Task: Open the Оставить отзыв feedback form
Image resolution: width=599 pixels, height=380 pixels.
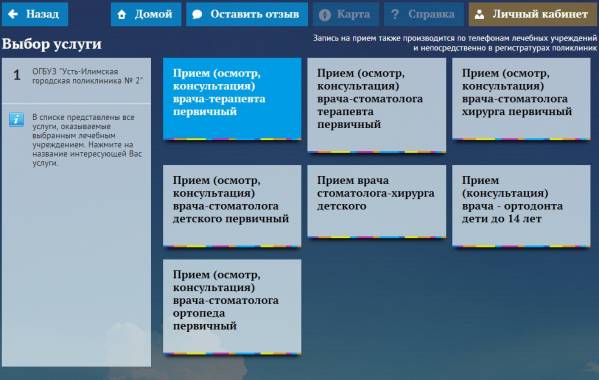Action: (x=247, y=14)
